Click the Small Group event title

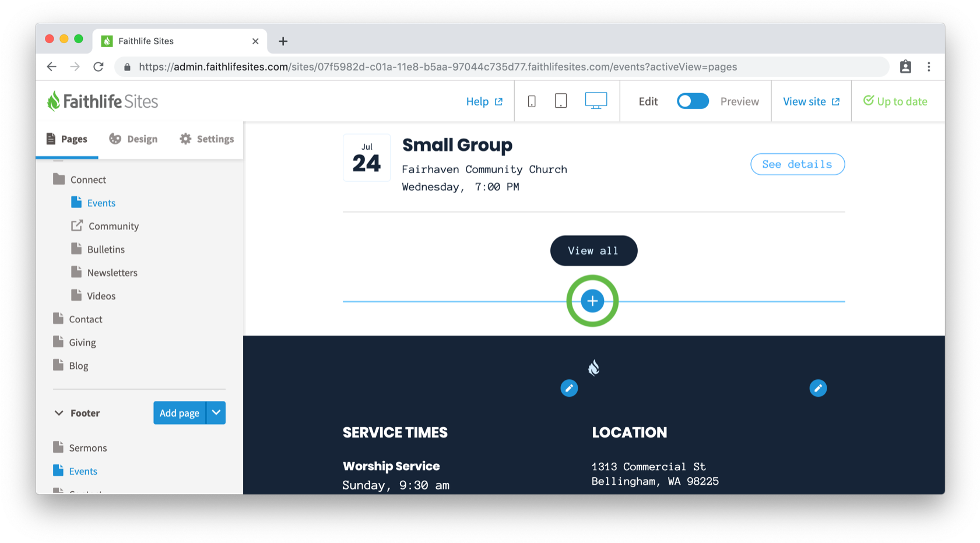(457, 144)
